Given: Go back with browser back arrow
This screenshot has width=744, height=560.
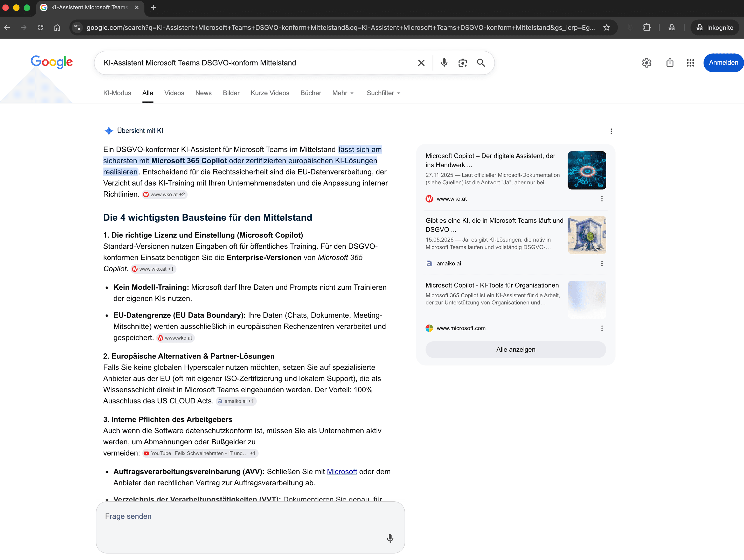Looking at the screenshot, I should click(x=8, y=27).
